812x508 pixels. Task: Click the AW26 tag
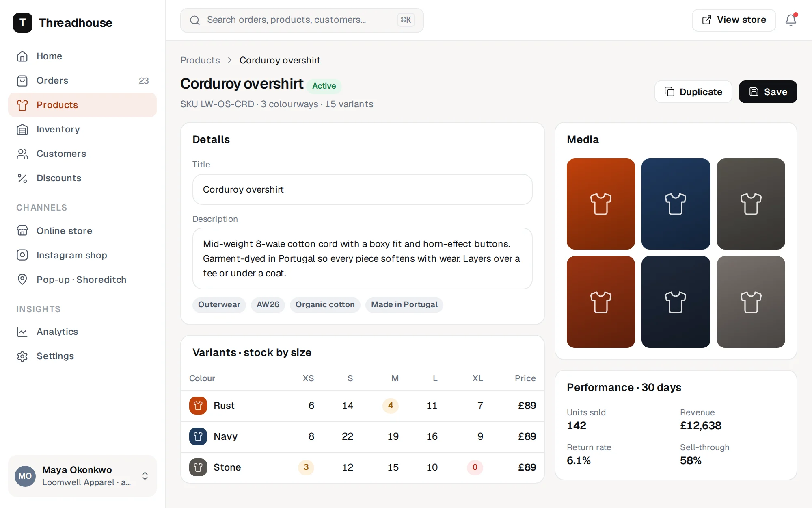coord(268,305)
